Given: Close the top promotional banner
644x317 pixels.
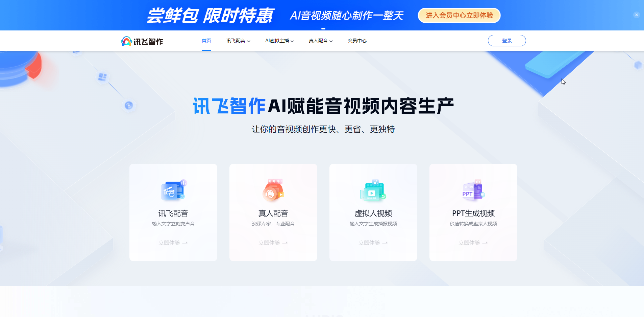Looking at the screenshot, I should [636, 15].
